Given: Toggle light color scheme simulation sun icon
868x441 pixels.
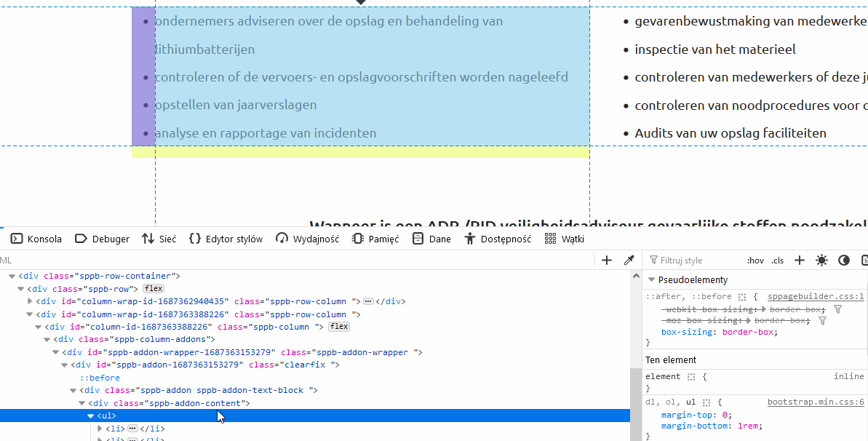Looking at the screenshot, I should 821,261.
